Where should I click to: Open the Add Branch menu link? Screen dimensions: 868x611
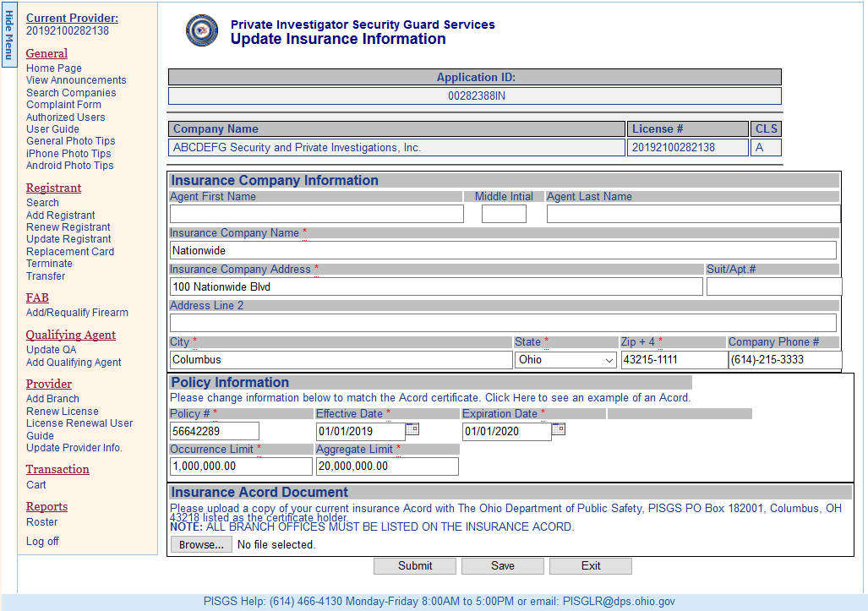point(52,399)
